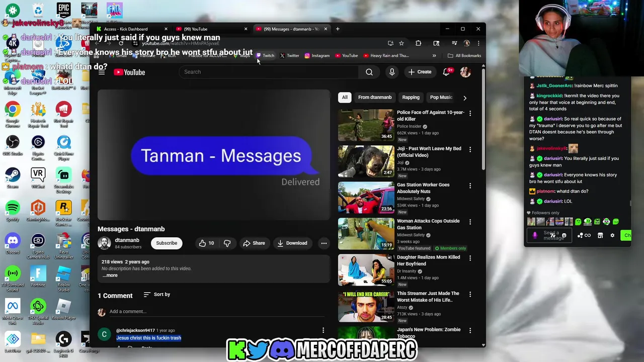Expand video description with ...more
644x362 pixels.
pos(110,276)
